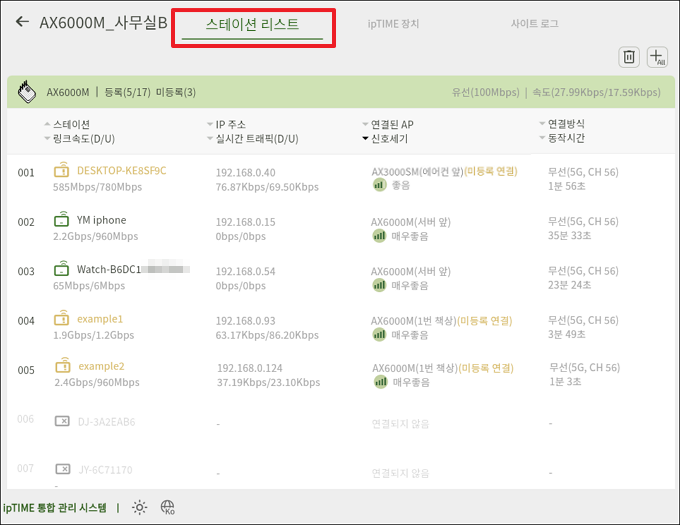Sort by IP 주소 column
This screenshot has width=680, height=525.
[x=226, y=124]
